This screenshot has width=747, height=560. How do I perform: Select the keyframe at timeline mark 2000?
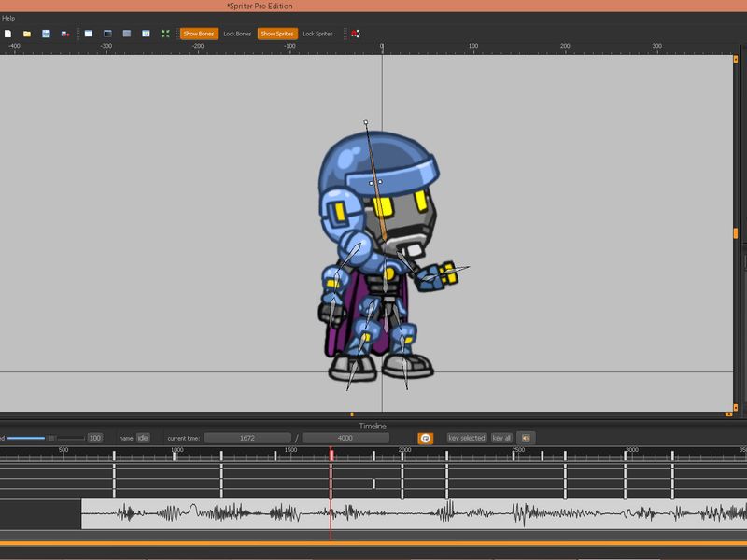click(x=402, y=455)
